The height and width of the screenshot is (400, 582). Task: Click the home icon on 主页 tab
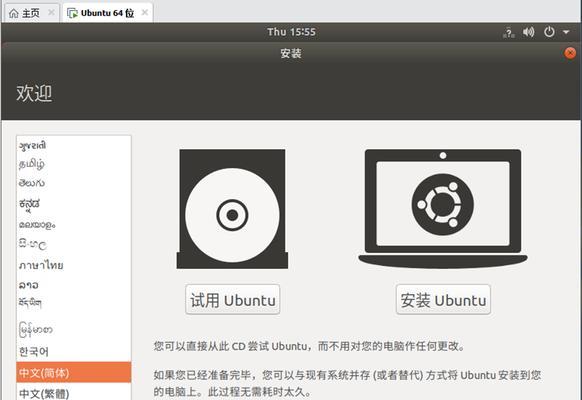14,13
